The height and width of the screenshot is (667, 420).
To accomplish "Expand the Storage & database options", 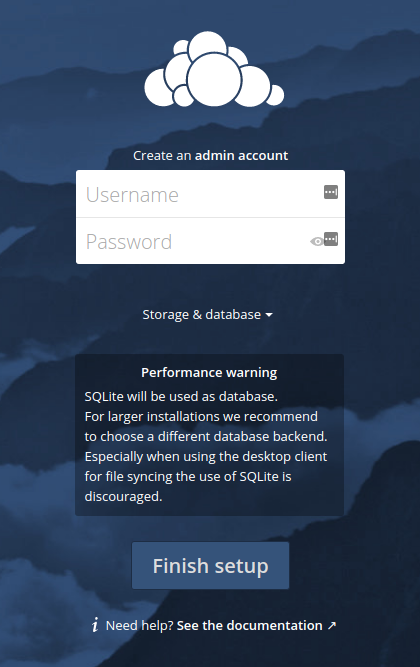I will point(207,314).
